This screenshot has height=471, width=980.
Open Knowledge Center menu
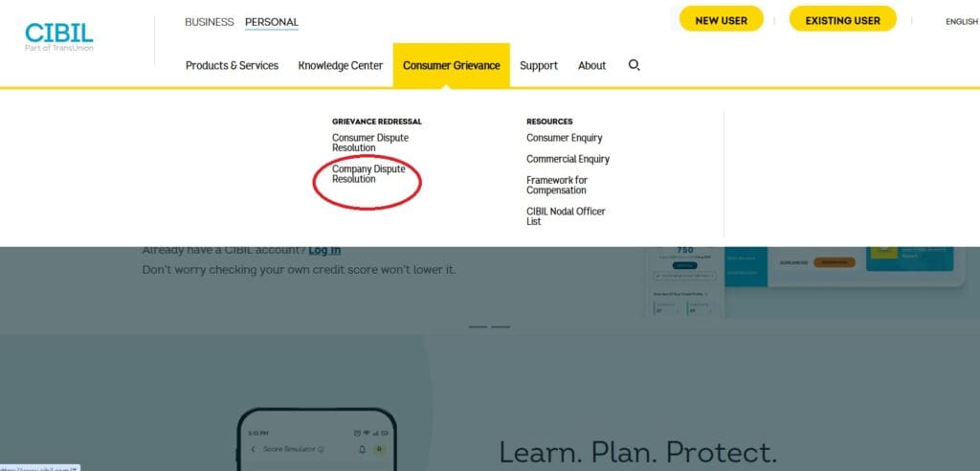point(341,66)
